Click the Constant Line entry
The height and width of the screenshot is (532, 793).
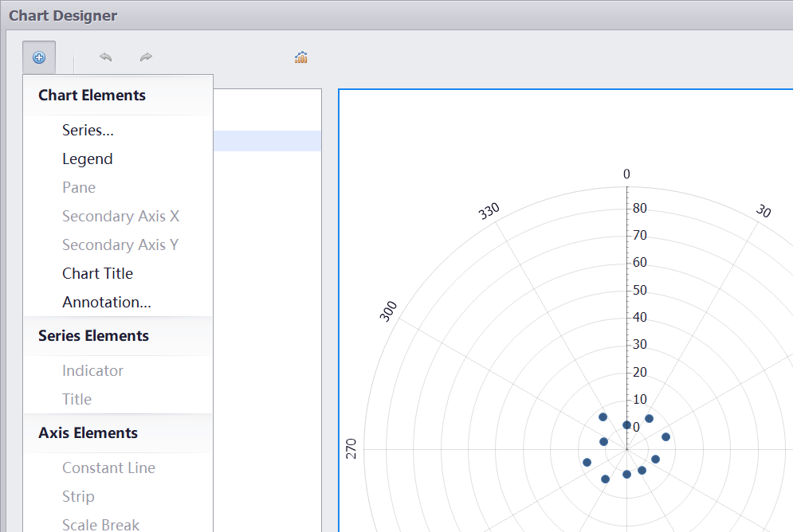(x=108, y=467)
